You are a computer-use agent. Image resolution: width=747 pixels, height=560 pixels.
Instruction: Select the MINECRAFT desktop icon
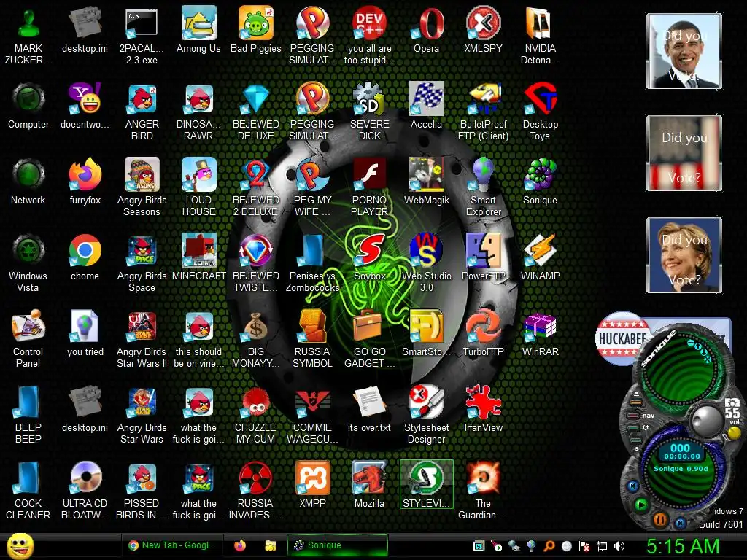198,257
